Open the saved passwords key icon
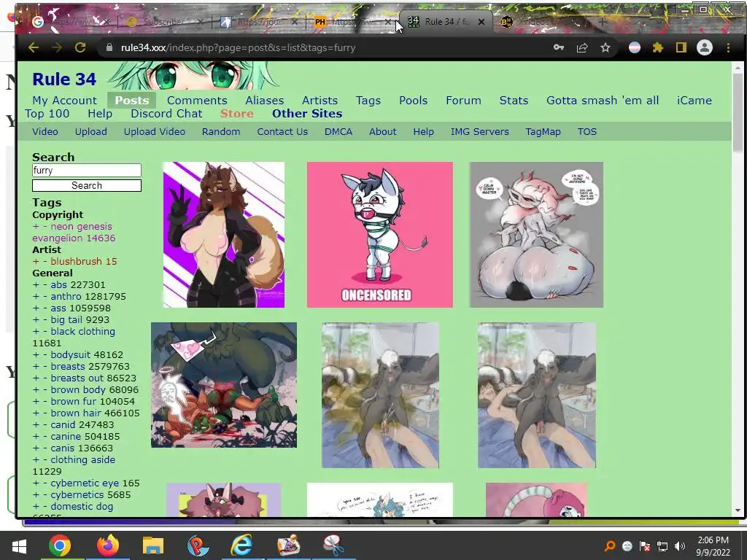This screenshot has width=747, height=560. pyautogui.click(x=558, y=47)
